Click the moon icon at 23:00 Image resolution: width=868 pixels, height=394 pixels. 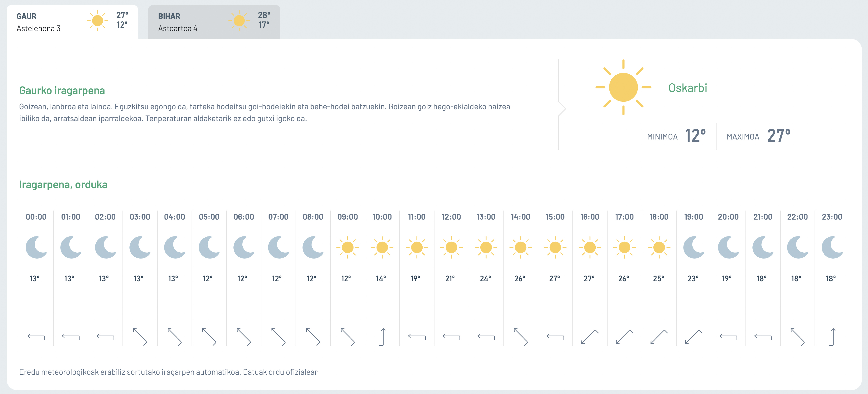[832, 247]
